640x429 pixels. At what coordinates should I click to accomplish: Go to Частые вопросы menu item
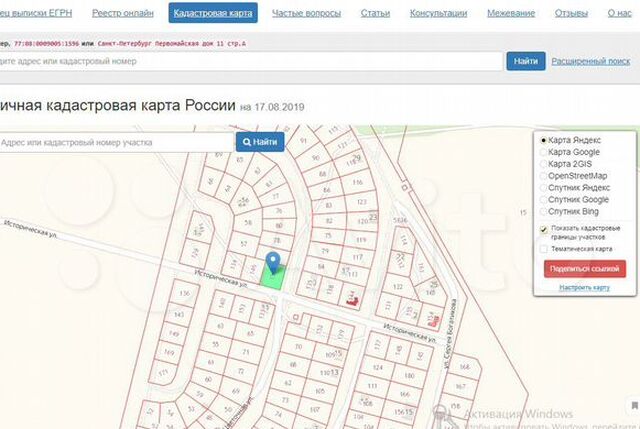coord(307,13)
